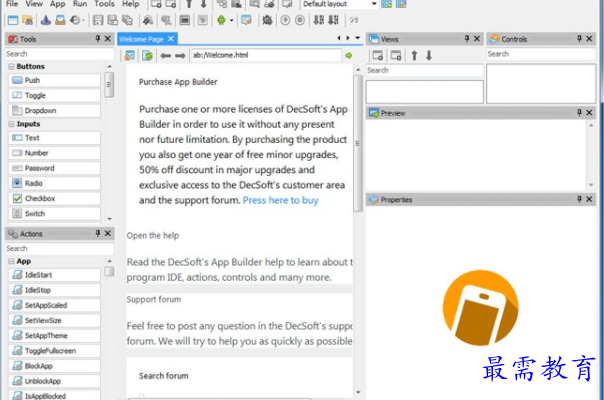This screenshot has height=400, width=604.
Task: Select the SetAppTheme action
Action: 54,336
